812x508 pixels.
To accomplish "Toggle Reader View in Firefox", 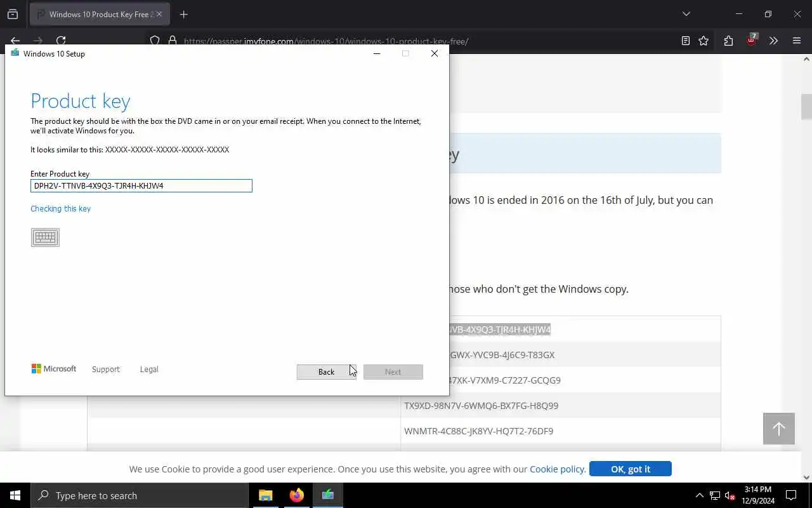I will [686, 41].
